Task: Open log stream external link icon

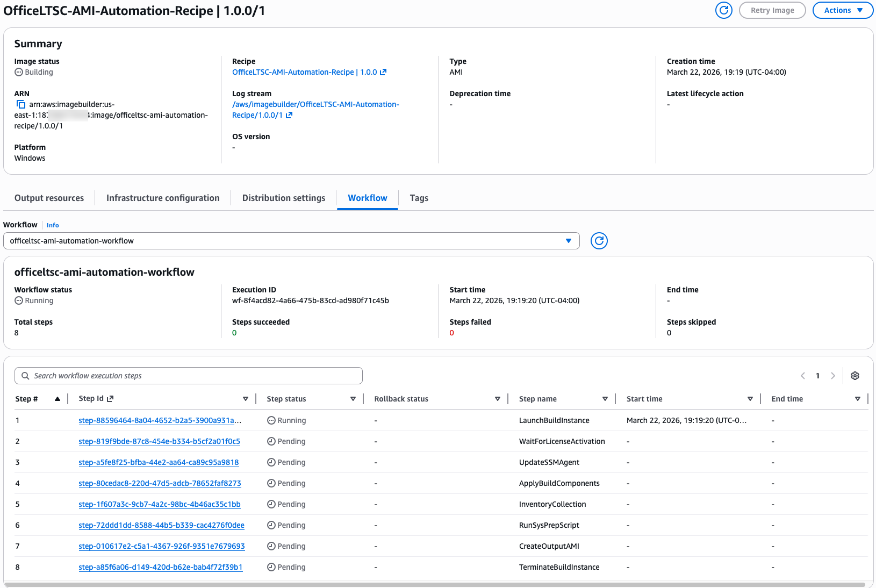Action: click(x=289, y=115)
